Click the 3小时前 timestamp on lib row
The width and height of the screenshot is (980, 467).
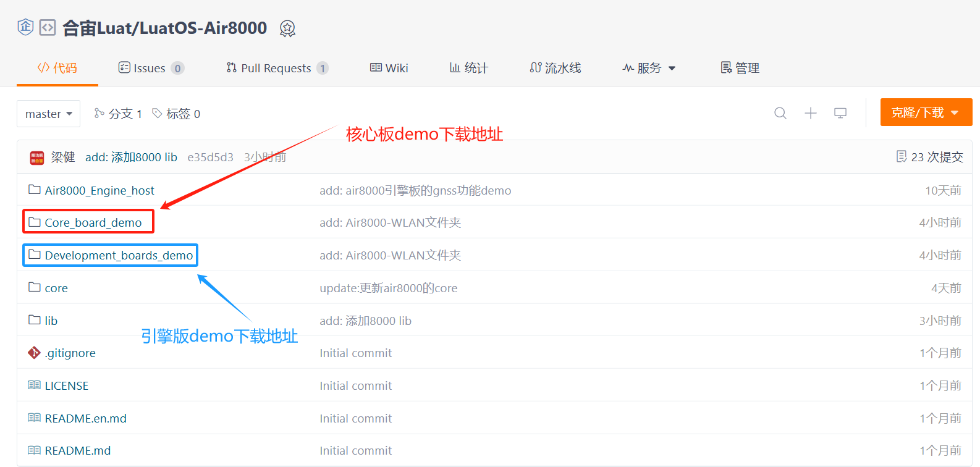[x=940, y=321]
